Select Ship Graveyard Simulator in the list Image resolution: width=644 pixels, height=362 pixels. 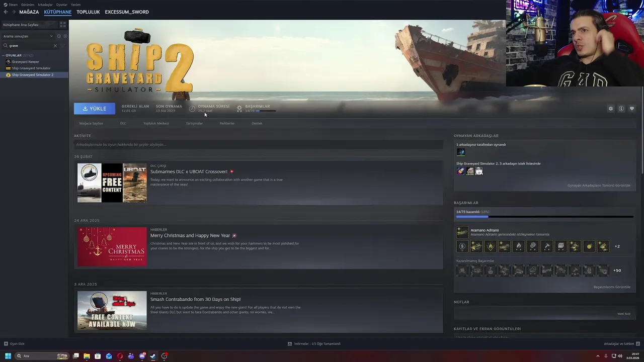point(35,68)
